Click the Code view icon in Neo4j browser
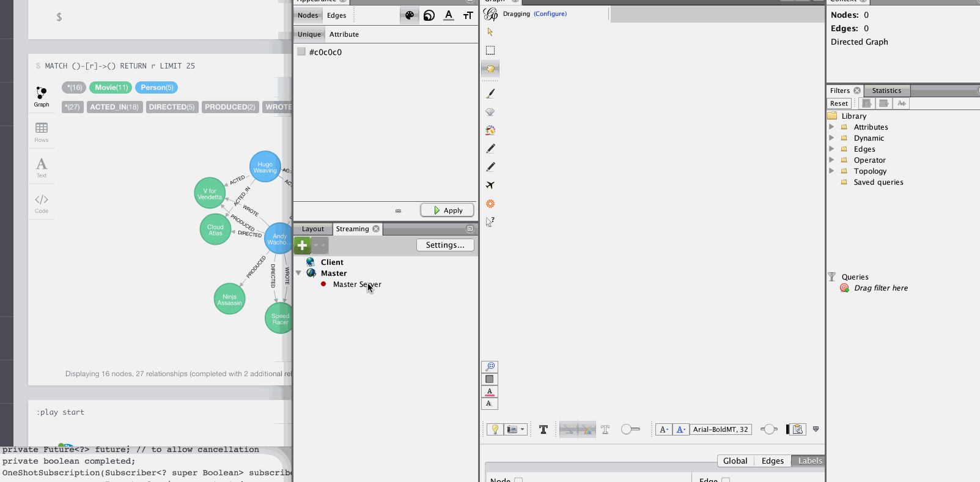980x482 pixels. tap(42, 204)
